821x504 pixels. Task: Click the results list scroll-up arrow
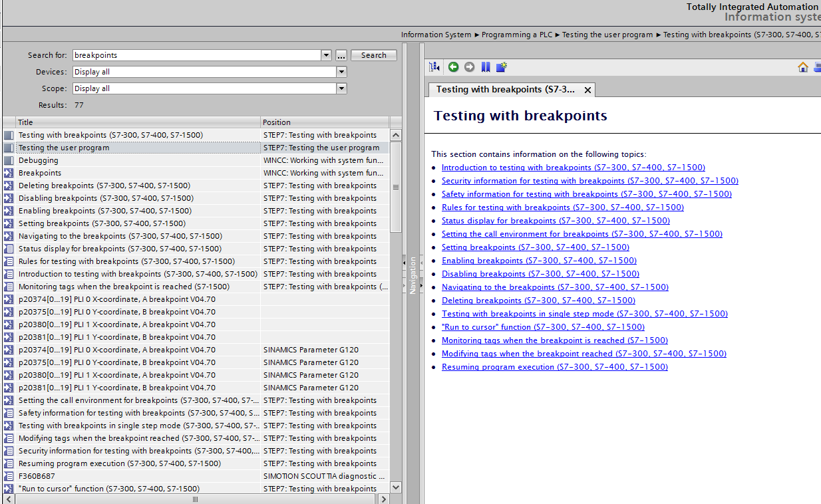[396, 135]
